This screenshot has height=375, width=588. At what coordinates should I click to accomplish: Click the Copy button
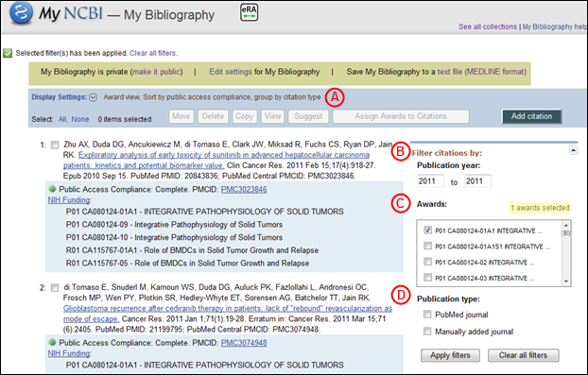[x=245, y=116]
